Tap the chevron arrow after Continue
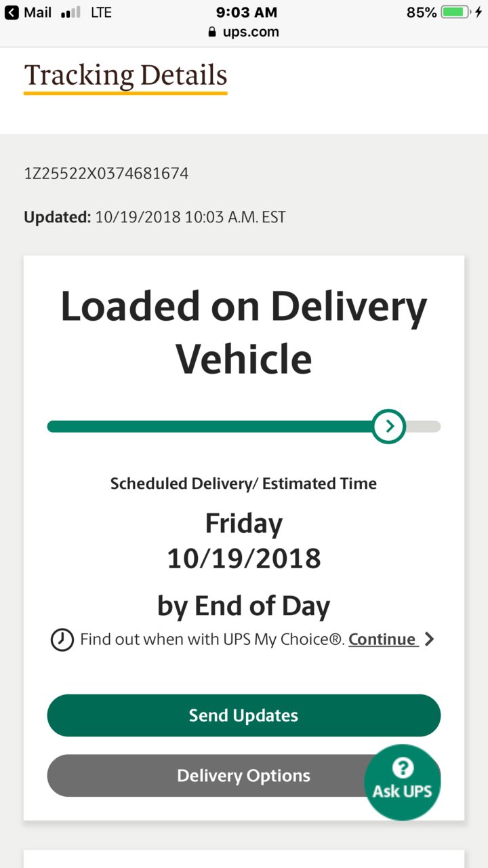488x868 pixels. pyautogui.click(x=428, y=639)
